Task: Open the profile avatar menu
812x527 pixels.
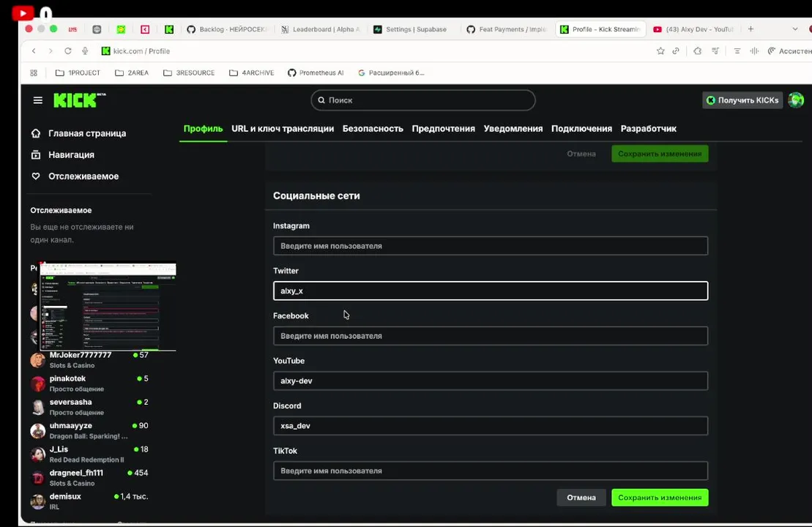Action: [x=796, y=100]
